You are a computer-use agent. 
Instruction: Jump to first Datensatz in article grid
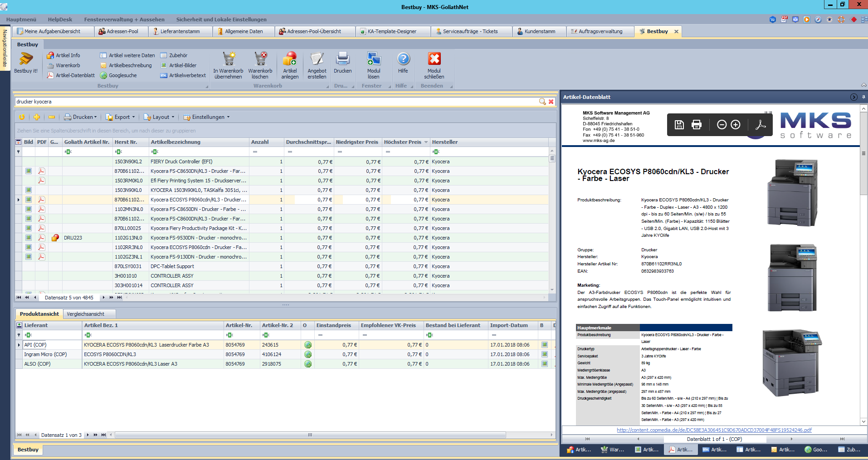click(x=19, y=298)
